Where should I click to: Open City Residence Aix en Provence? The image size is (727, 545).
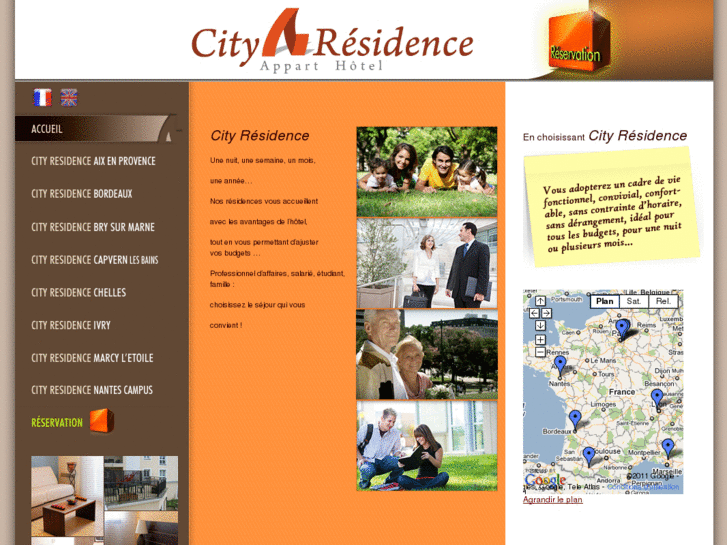93,161
